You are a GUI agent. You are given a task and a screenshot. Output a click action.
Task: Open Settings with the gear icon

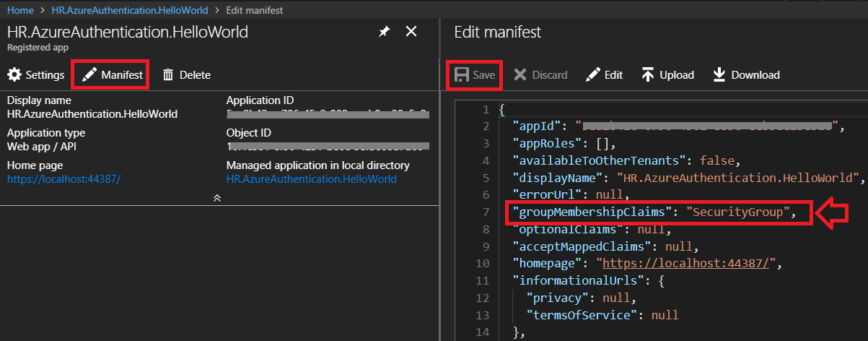(x=36, y=74)
